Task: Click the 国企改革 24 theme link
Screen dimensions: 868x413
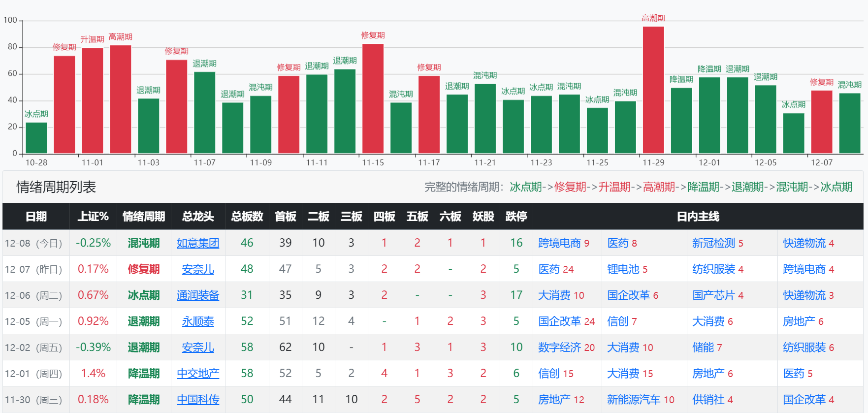Action: 567,321
